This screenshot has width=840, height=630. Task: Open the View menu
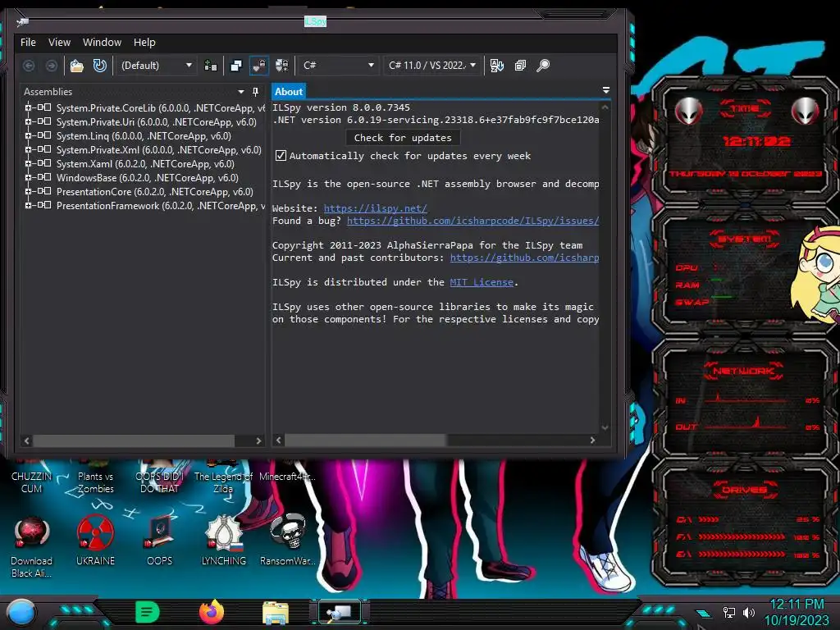pos(59,43)
